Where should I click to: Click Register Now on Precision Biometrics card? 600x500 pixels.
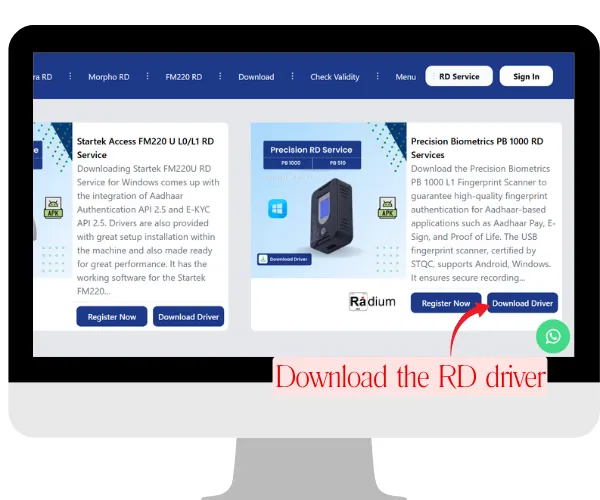(446, 303)
